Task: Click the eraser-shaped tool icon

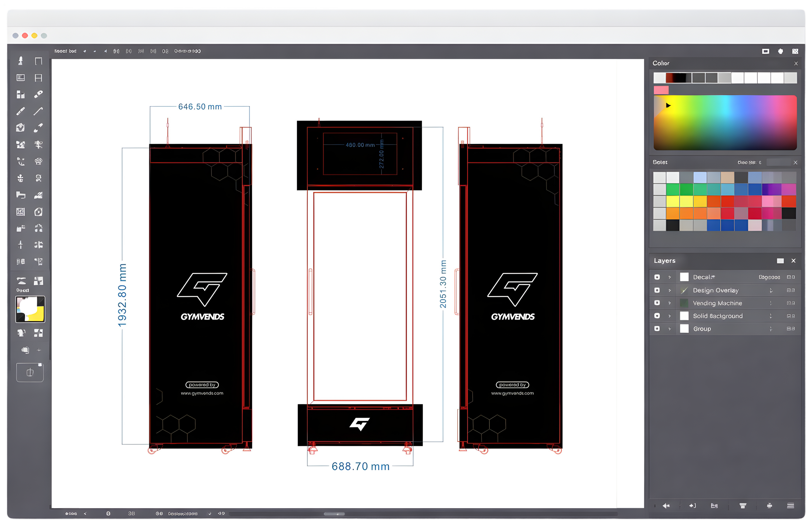Action: (x=38, y=94)
